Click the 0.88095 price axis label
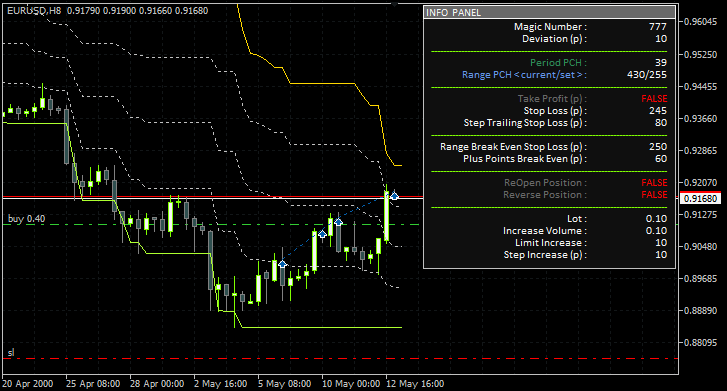This screenshot has width=727, height=391. click(x=701, y=343)
